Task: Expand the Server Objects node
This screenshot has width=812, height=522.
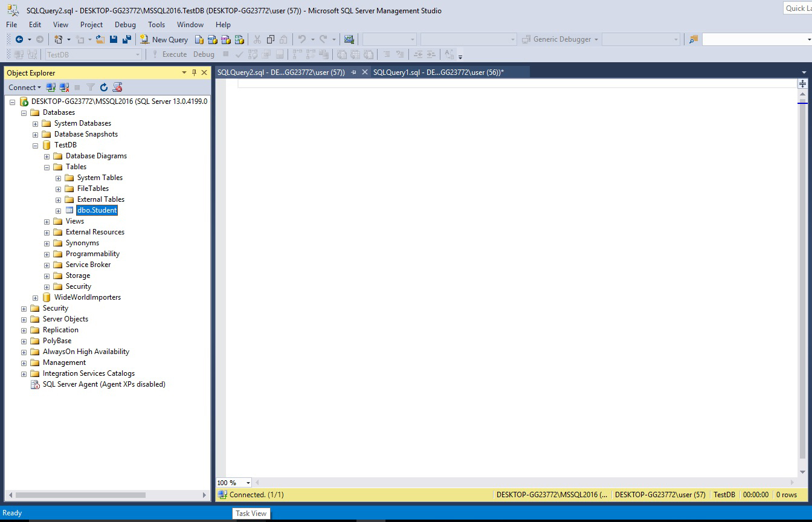Action: pyautogui.click(x=24, y=319)
